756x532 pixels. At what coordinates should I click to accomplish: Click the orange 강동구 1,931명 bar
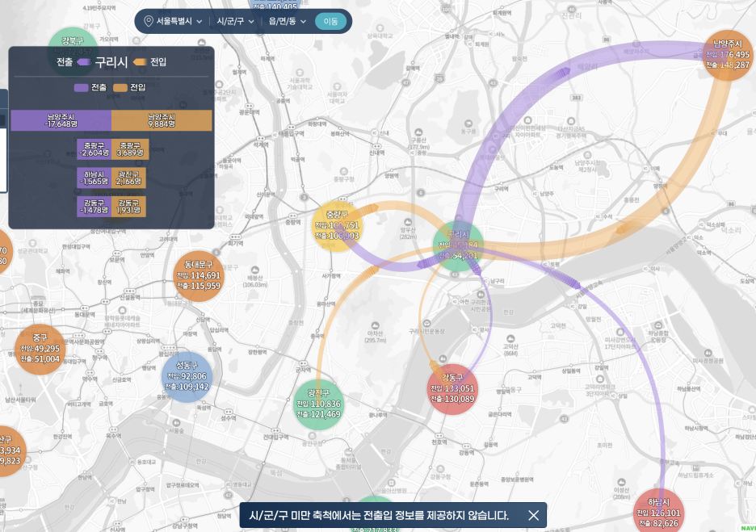(x=128, y=207)
